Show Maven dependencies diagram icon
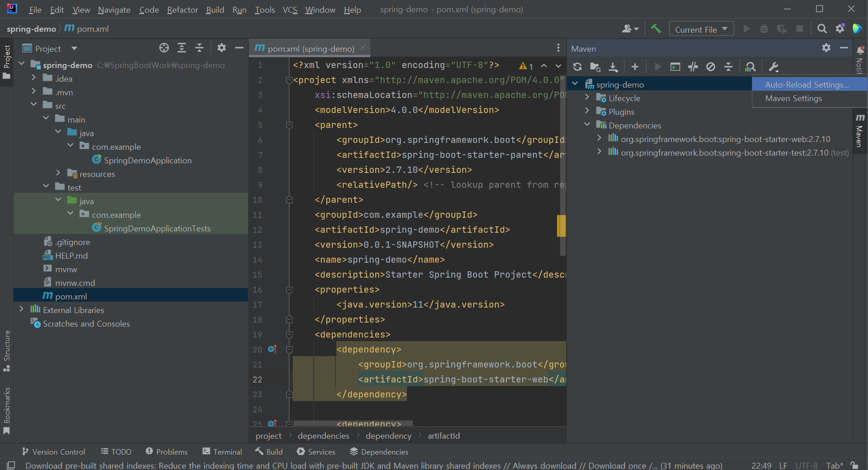This screenshot has width=868, height=470. click(x=751, y=67)
